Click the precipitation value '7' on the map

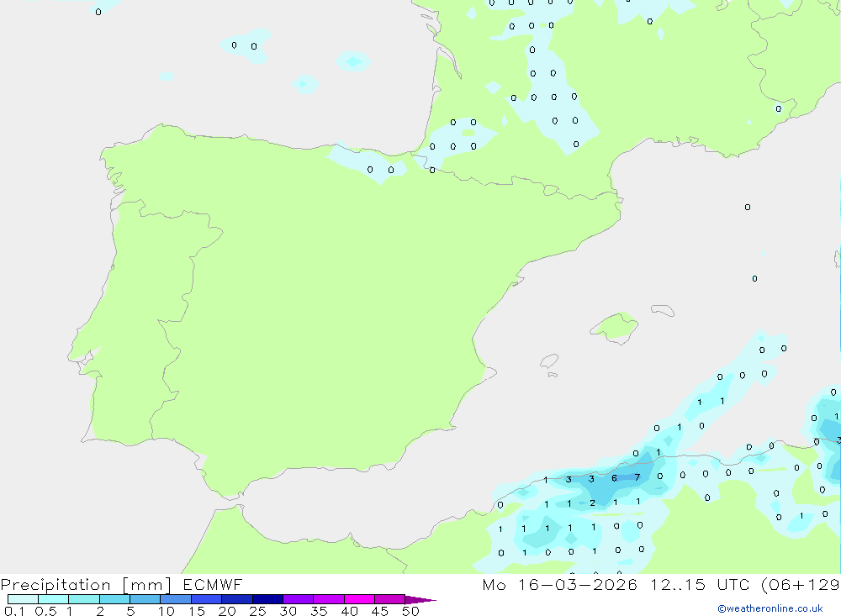pyautogui.click(x=637, y=477)
